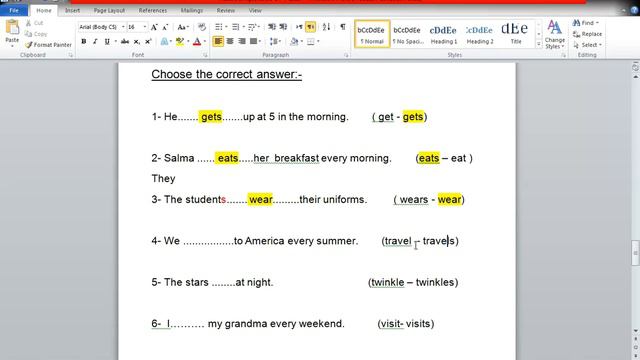Switch to the Insert tab
Image resolution: width=640 pixels, height=360 pixels.
[x=72, y=10]
